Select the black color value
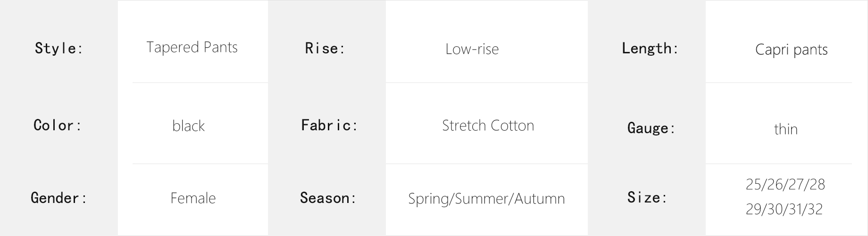The width and height of the screenshot is (868, 236). tap(188, 126)
